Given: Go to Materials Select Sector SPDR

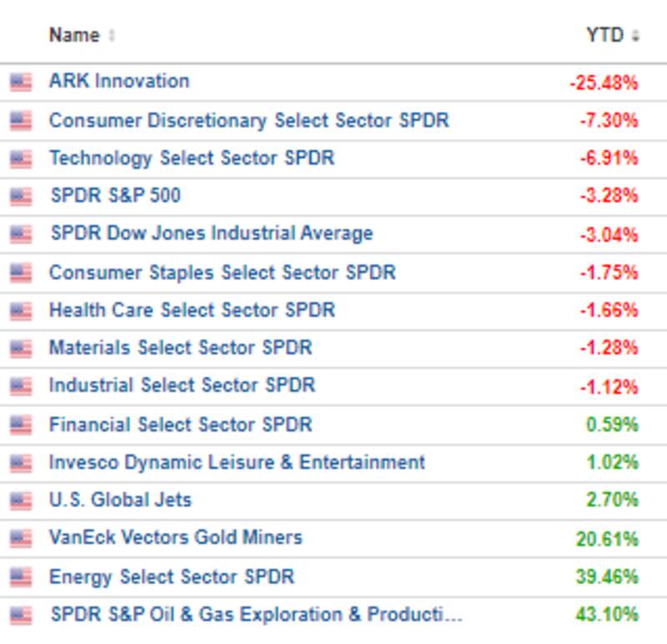Looking at the screenshot, I should pyautogui.click(x=180, y=347).
